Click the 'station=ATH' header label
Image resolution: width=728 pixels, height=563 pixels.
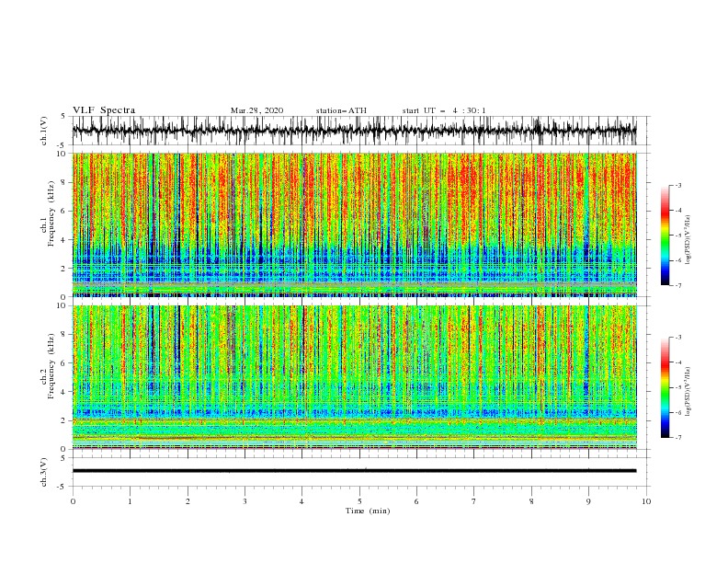(341, 110)
